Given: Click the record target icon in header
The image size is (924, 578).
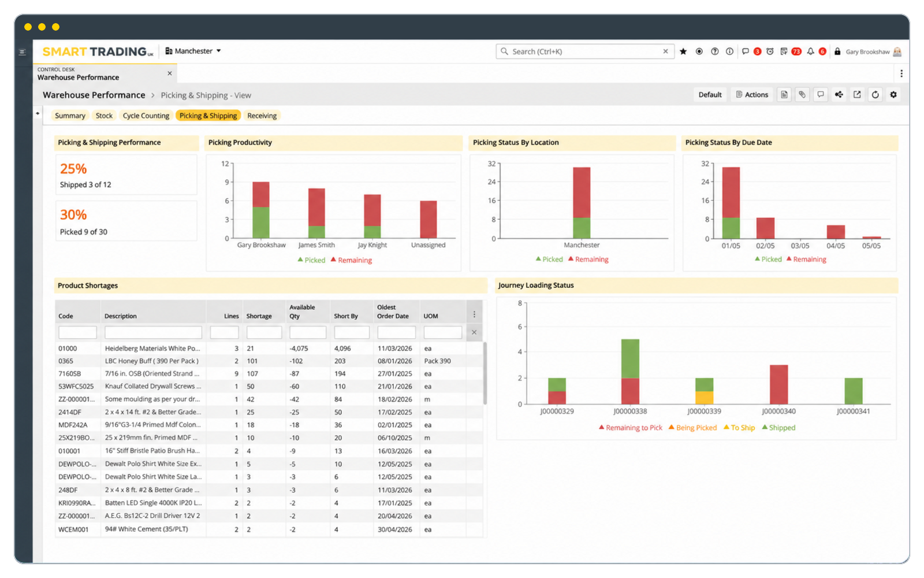Looking at the screenshot, I should tap(699, 51).
